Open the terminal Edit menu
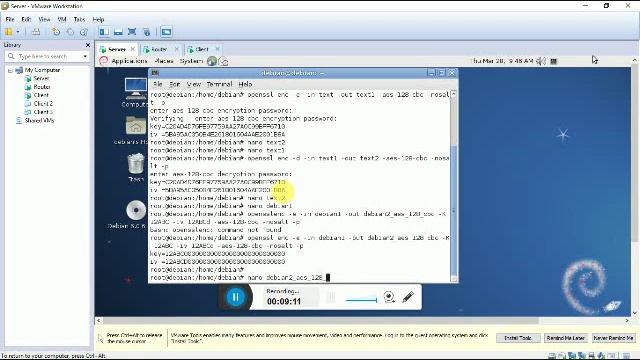 click(175, 84)
